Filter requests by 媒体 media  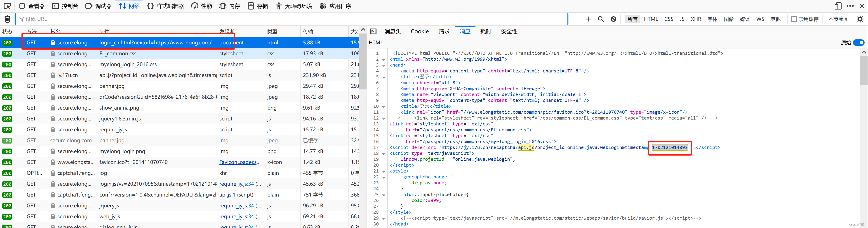pyautogui.click(x=745, y=19)
